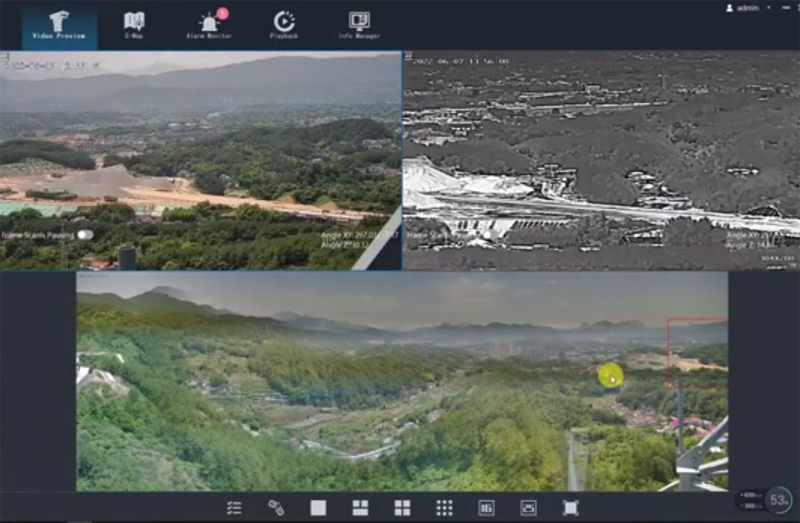This screenshot has width=800, height=523.
Task: Open Info Manager
Action: pos(359,25)
